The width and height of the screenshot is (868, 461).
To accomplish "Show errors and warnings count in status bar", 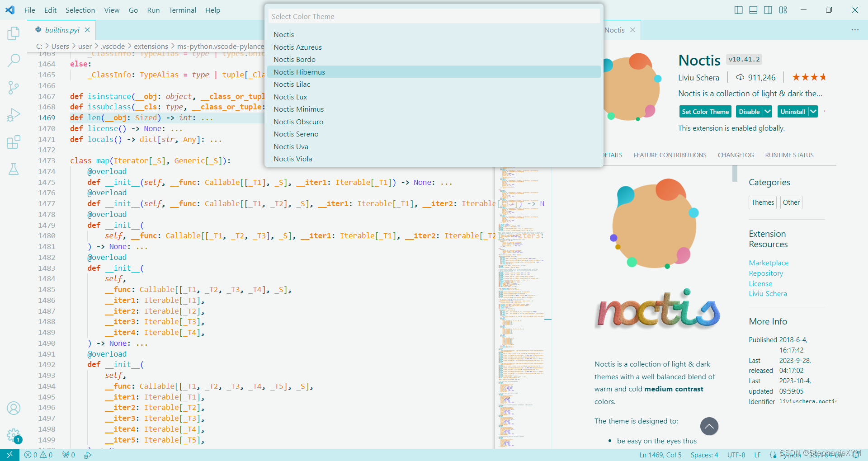I will click(38, 455).
